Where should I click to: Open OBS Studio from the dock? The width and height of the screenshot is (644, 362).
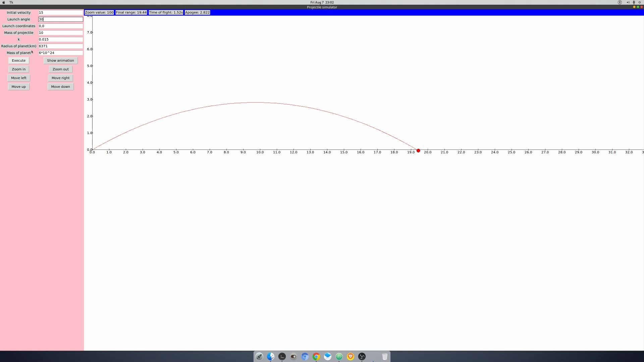pos(362,357)
